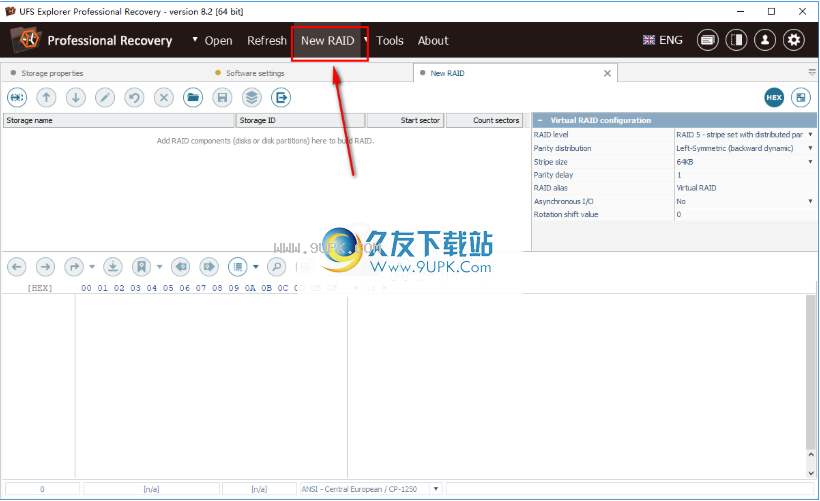Click the Start sector column header
The height and width of the screenshot is (501, 820).
point(405,120)
